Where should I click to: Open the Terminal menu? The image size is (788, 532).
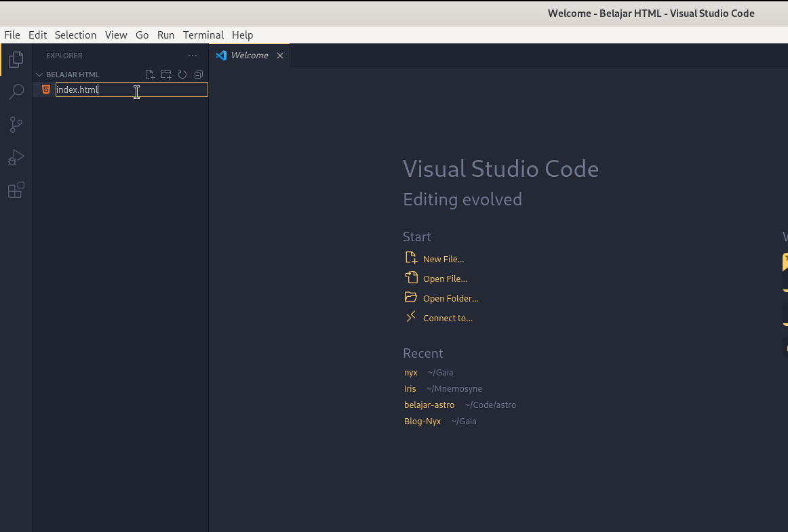(203, 35)
